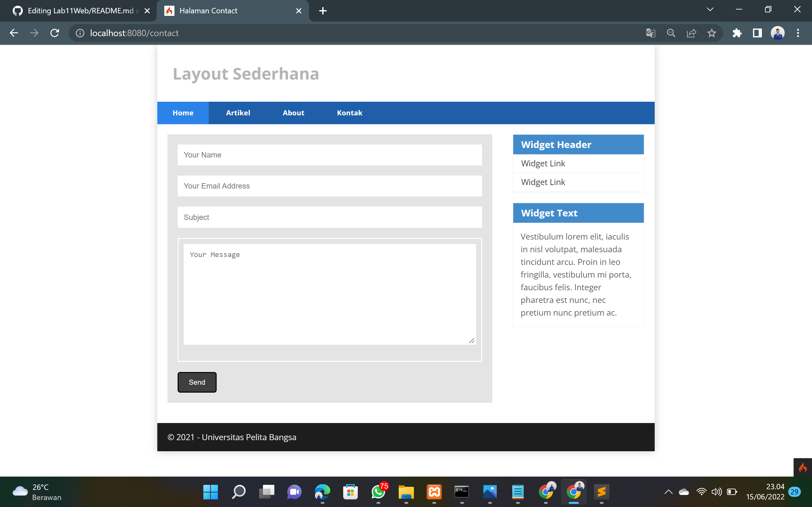Launch Sublime Text from the taskbar
Screen dimensions: 812x507
tap(602, 492)
